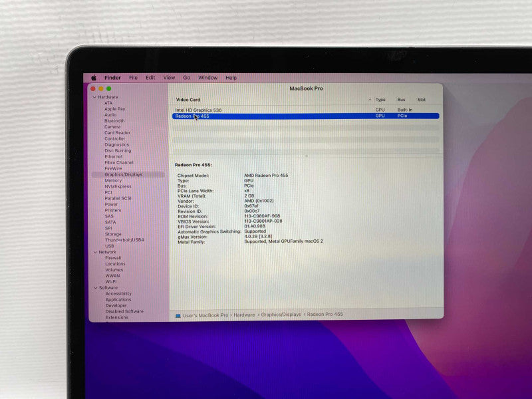
Task: Select SAS in the sidebar
Action: pos(109,216)
